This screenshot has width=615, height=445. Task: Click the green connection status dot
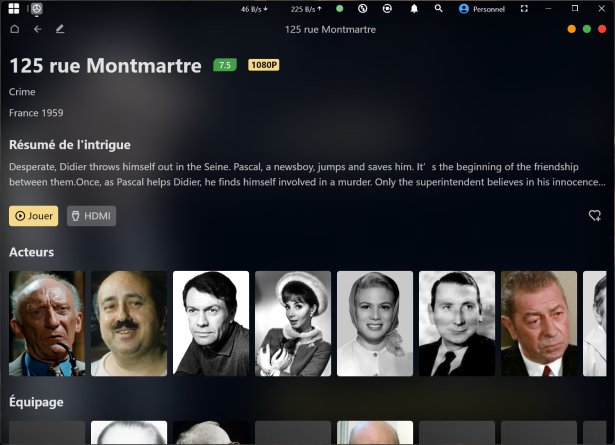[x=340, y=9]
